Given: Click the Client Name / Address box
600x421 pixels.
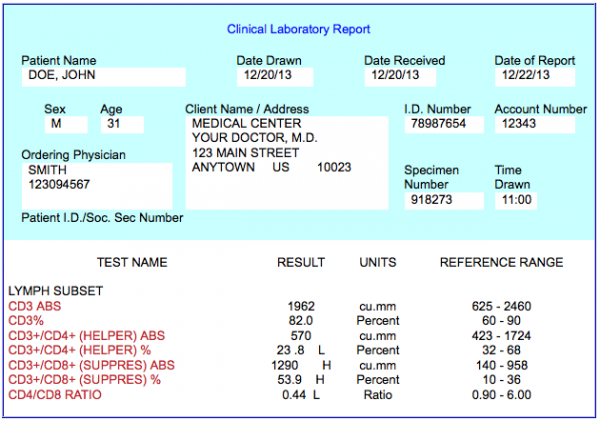Looking at the screenshot, I should (287, 162).
